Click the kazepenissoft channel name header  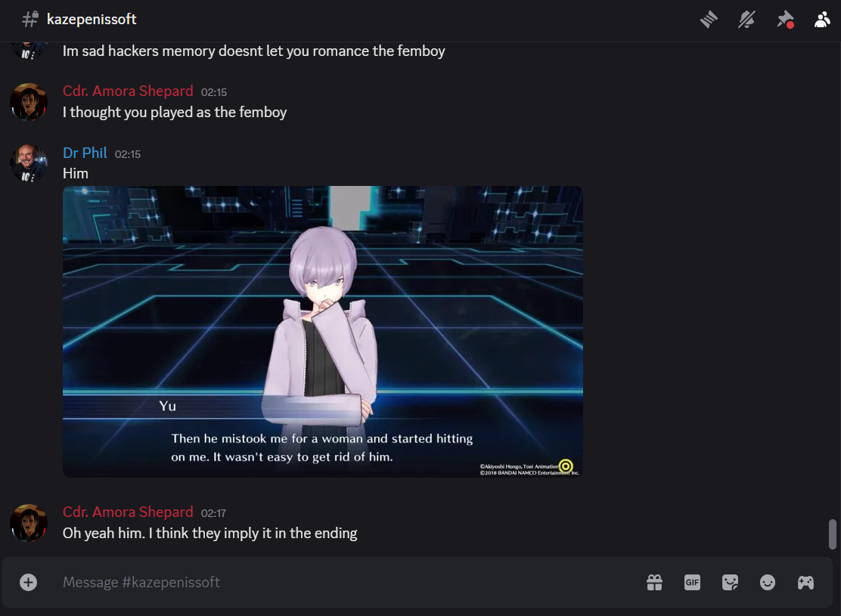(x=92, y=20)
